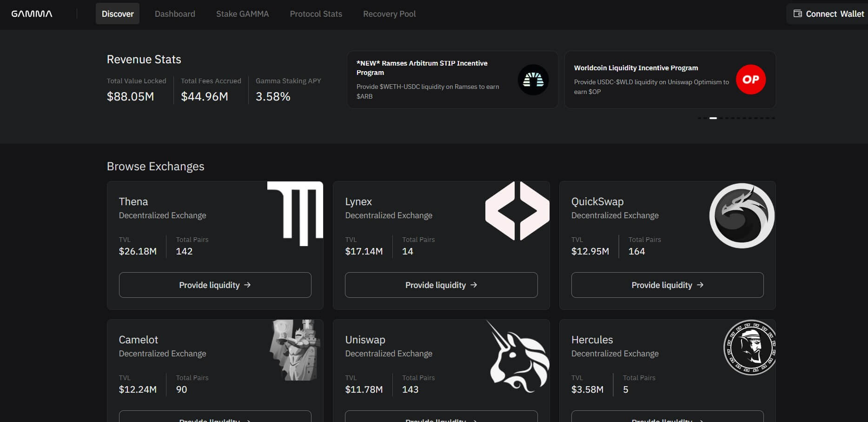Click the QuickSwap Total Pairs value 164
Image resolution: width=868 pixels, height=422 pixels.
pos(636,251)
